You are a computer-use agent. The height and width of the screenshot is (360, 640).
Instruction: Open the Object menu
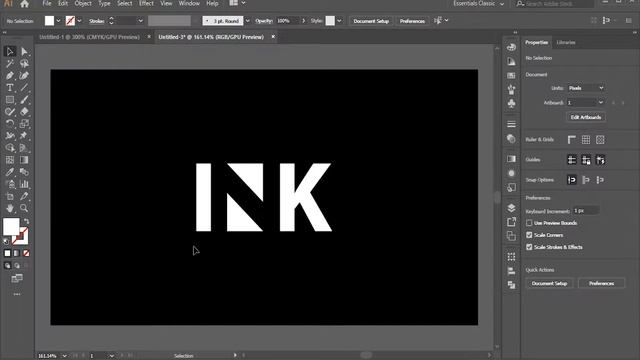click(83, 4)
